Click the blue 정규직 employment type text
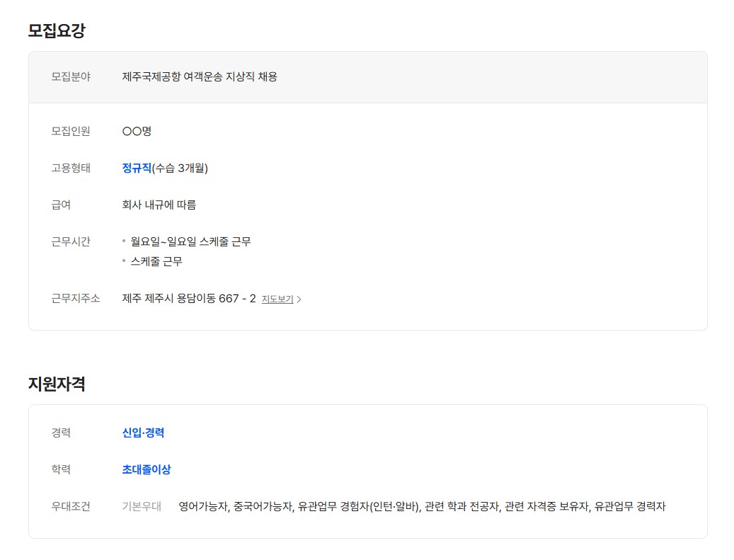The height and width of the screenshot is (560, 734). coord(137,168)
